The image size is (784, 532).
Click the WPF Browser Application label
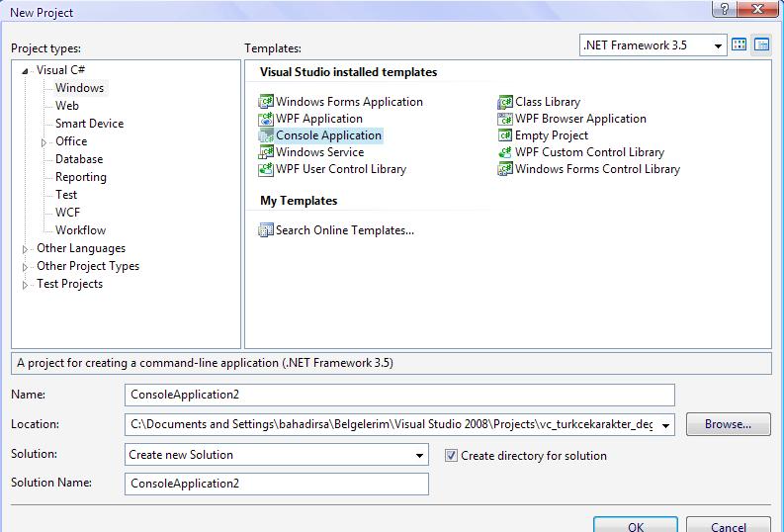tap(580, 119)
